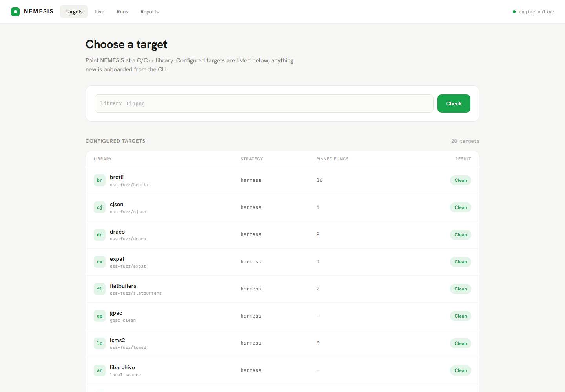Click flatbuffers' pinned funcs value 2
This screenshot has width=565, height=392.
pyautogui.click(x=318, y=289)
